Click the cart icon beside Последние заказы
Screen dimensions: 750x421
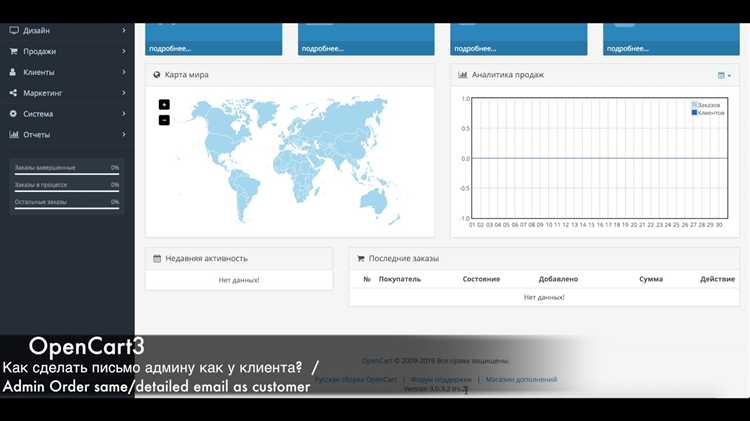[x=361, y=258]
